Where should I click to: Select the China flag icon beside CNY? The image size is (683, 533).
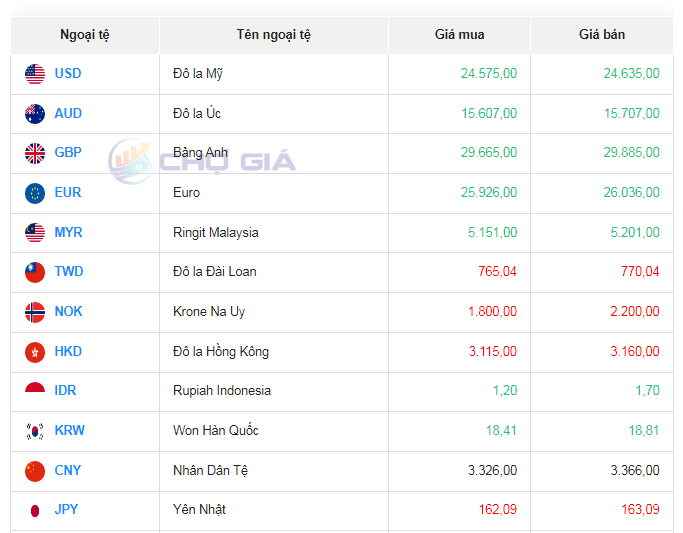point(35,471)
